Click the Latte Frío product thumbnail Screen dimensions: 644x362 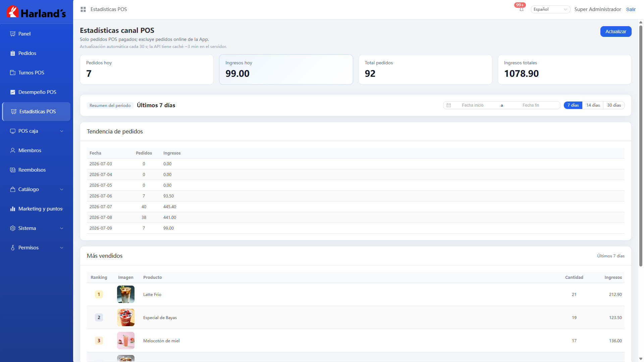click(126, 294)
